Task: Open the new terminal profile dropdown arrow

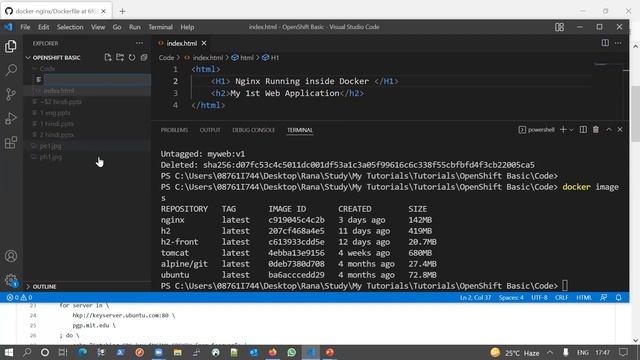Action: pyautogui.click(x=571, y=130)
